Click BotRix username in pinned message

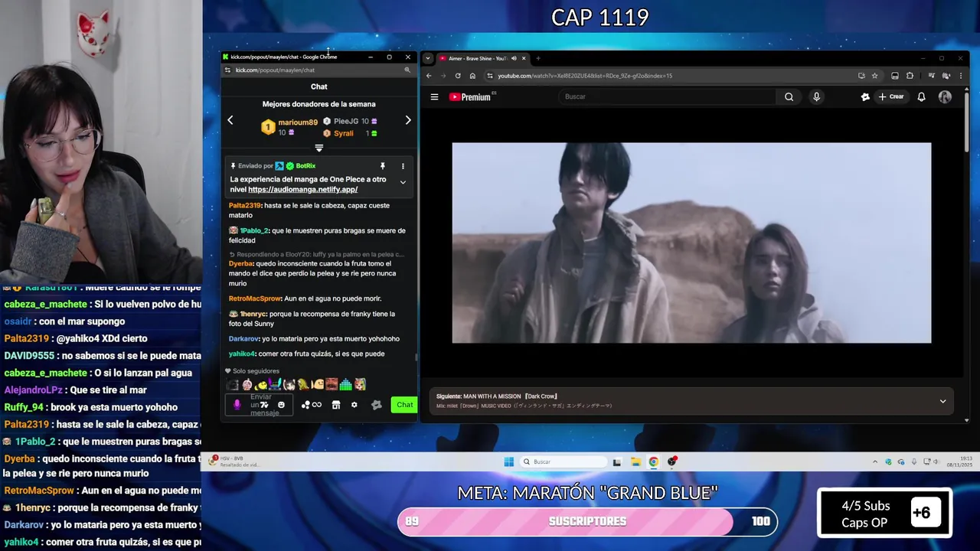tap(305, 166)
